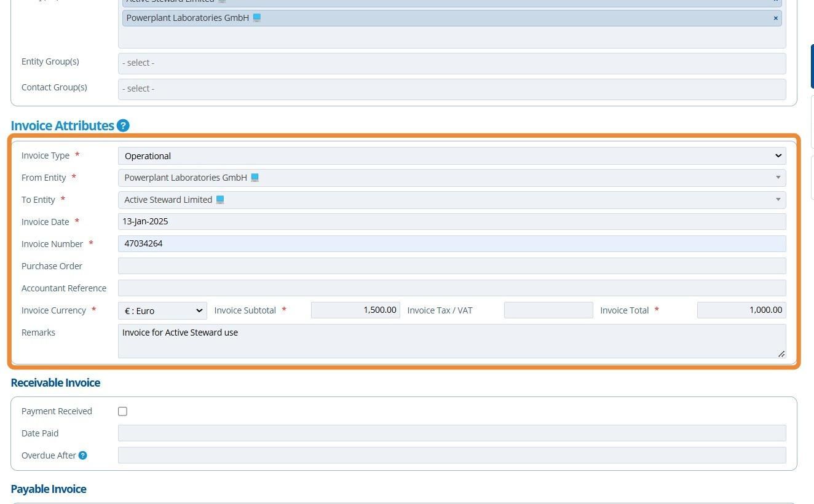
Task: Click the Payable Invoice heading
Action: (x=49, y=489)
